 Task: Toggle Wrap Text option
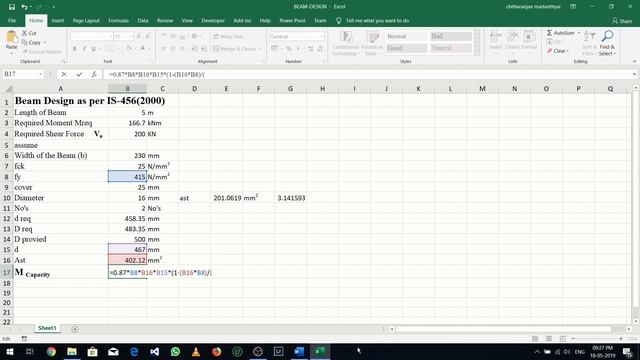pos(228,36)
